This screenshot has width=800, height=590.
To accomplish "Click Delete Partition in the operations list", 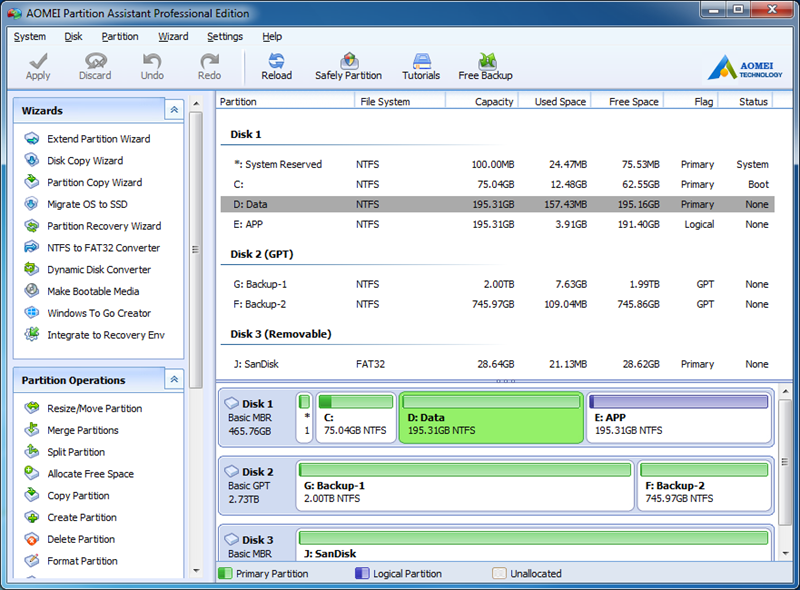I will tap(80, 539).
